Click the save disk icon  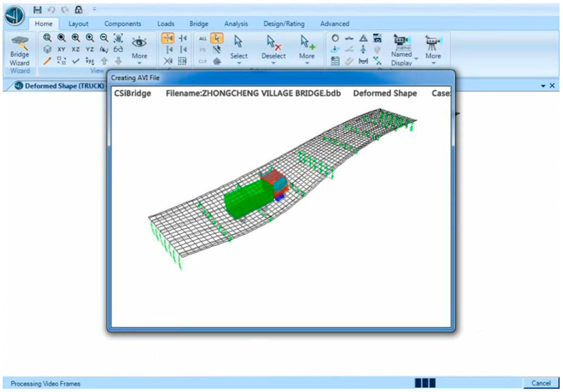click(38, 10)
